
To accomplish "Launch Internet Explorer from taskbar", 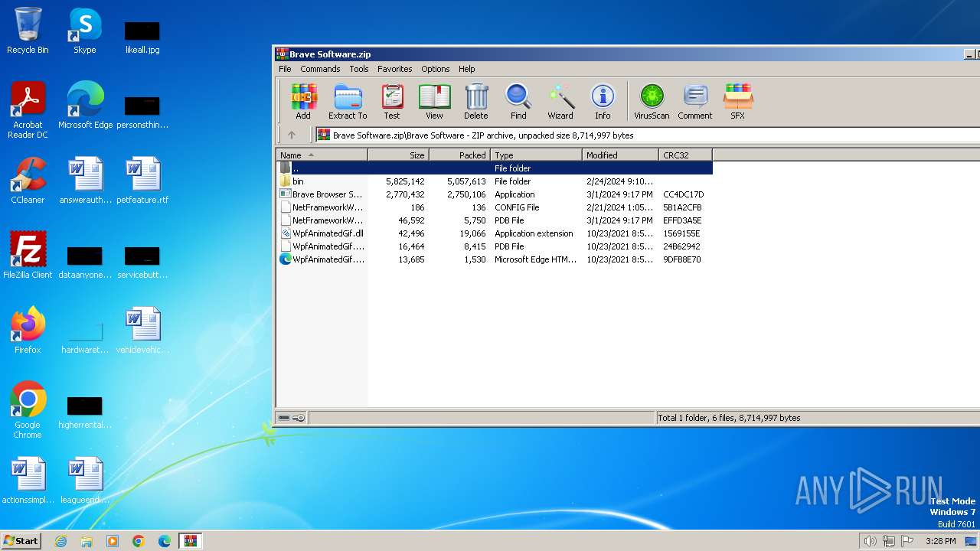I will [x=60, y=541].
